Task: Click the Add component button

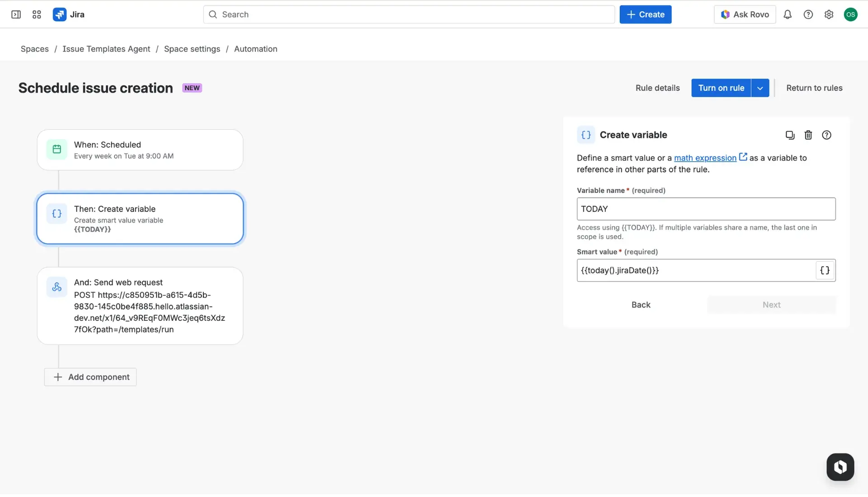Action: [90, 377]
